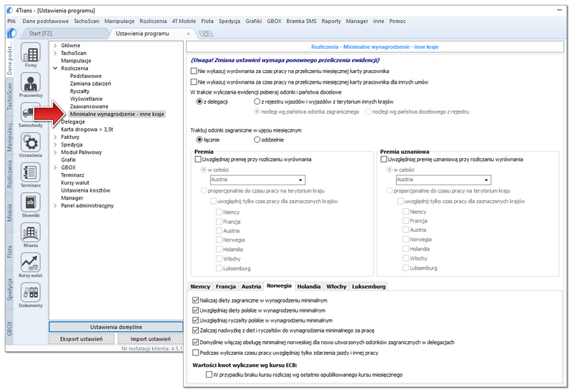
Task: Open the Bramka SMS menu
Action: 301,21
